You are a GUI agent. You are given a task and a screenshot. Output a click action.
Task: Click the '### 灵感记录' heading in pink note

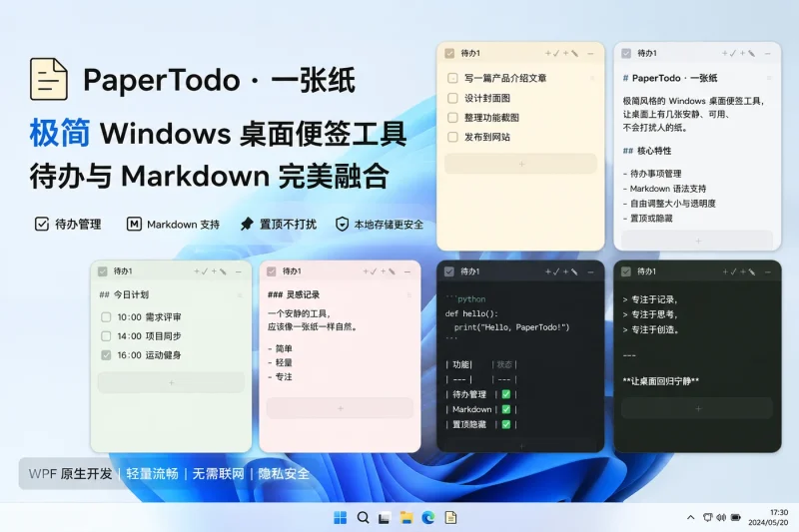pyautogui.click(x=294, y=294)
